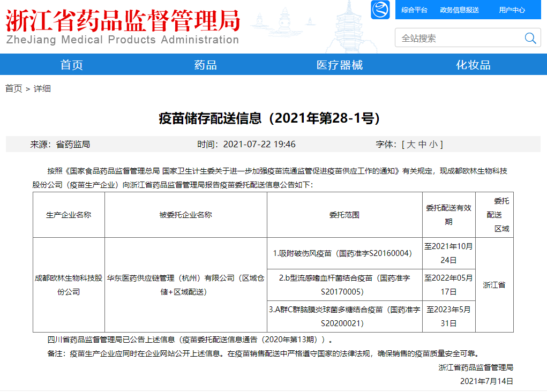Click the 吸附破伤风疫苗 table entry
The height and width of the screenshot is (392, 547).
click(344, 253)
